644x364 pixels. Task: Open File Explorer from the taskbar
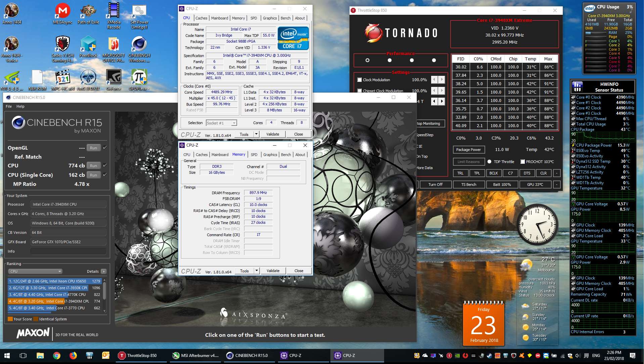coord(40,356)
